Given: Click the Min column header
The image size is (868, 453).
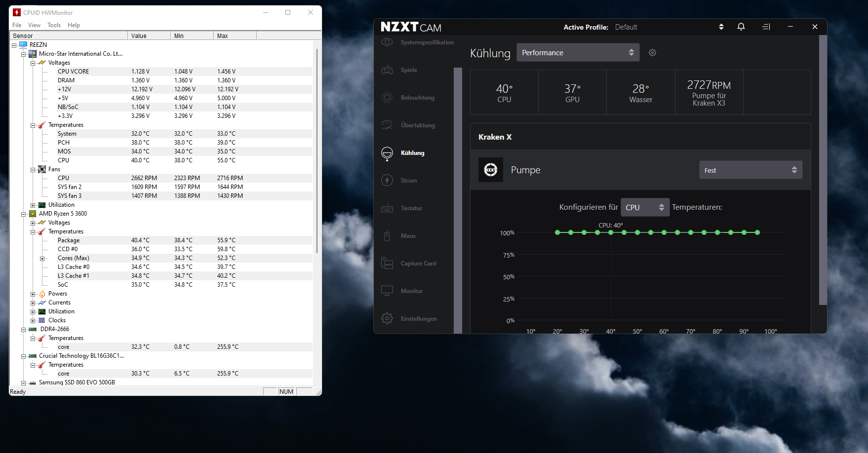Looking at the screenshot, I should click(x=192, y=36).
